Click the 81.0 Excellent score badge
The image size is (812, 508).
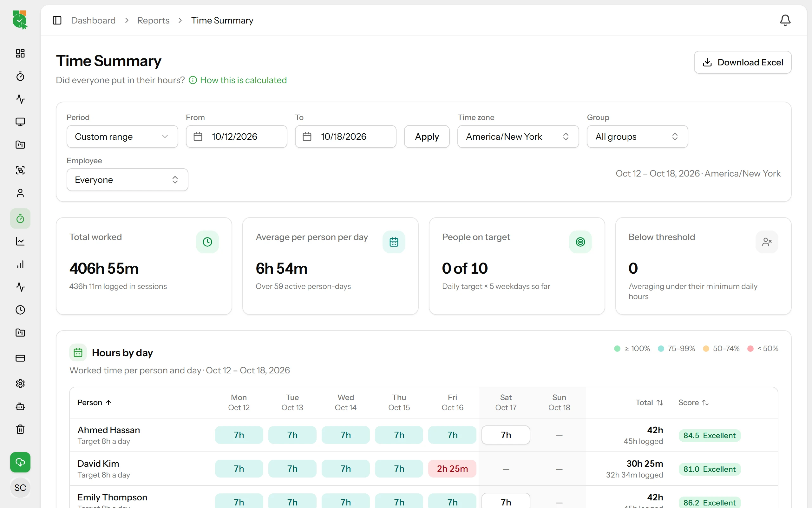tap(709, 469)
